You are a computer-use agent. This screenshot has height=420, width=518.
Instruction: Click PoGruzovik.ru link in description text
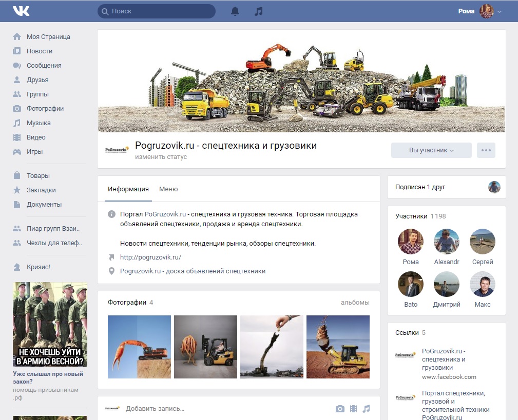pos(165,214)
